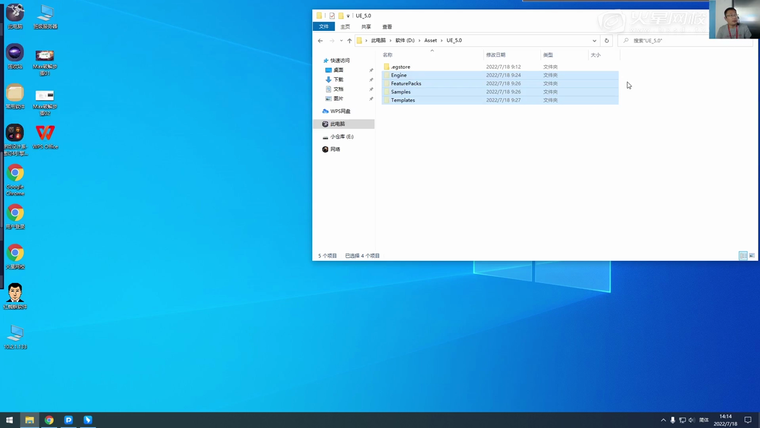Viewport: 760px width, 428px height.
Task: Click the FeaturePacks folder icon
Action: point(386,84)
